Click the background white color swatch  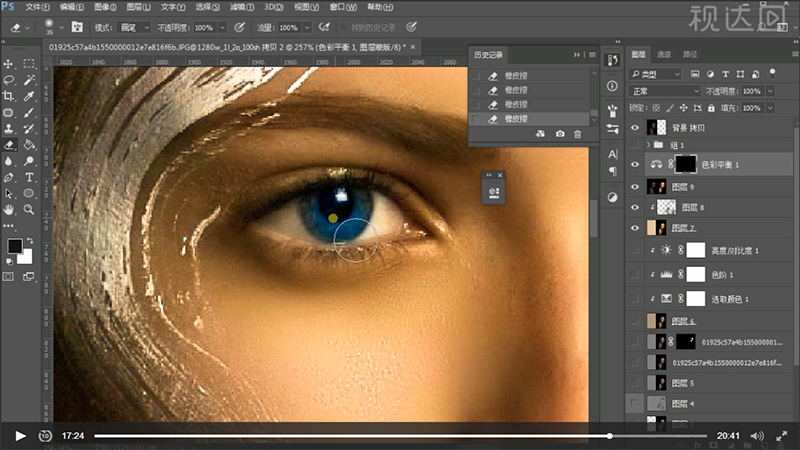pyautogui.click(x=26, y=257)
